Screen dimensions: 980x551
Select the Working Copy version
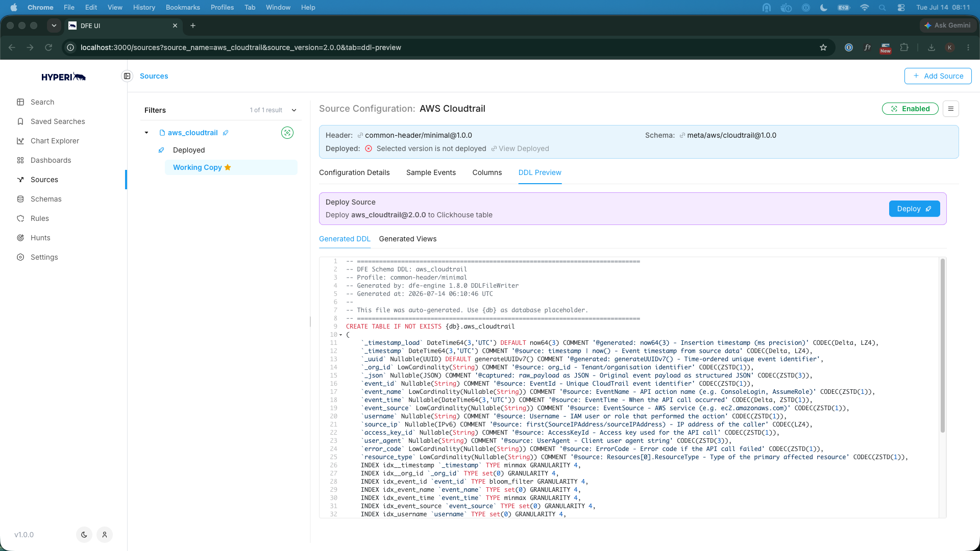[x=231, y=167]
